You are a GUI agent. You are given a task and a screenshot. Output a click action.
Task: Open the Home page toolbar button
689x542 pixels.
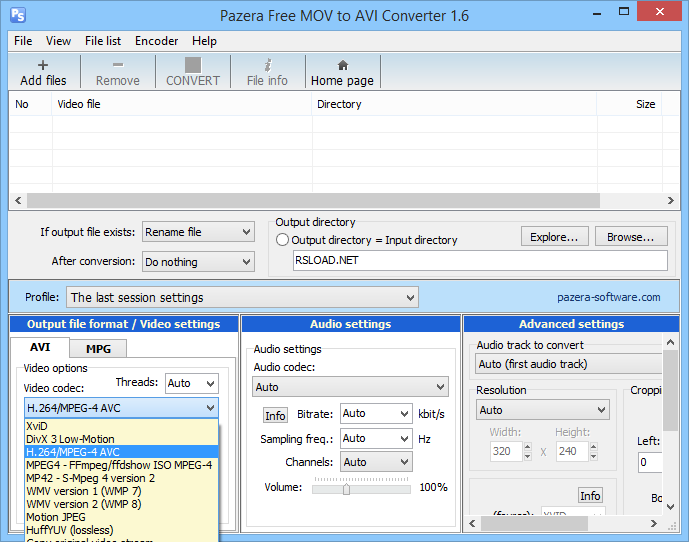pyautogui.click(x=342, y=72)
